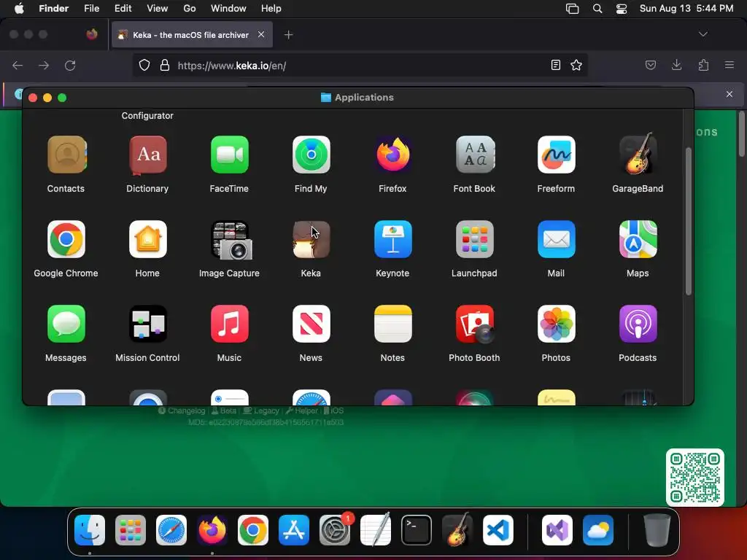
Task: Select the Firefox icon in Applications window
Action: point(393,155)
